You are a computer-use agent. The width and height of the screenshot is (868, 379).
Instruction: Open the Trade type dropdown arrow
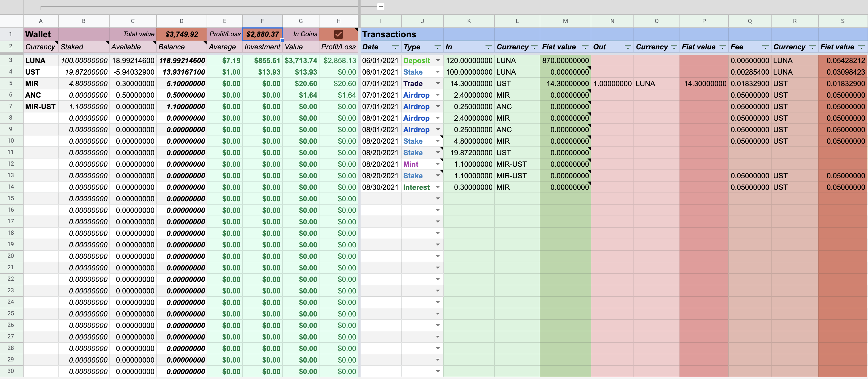point(437,83)
